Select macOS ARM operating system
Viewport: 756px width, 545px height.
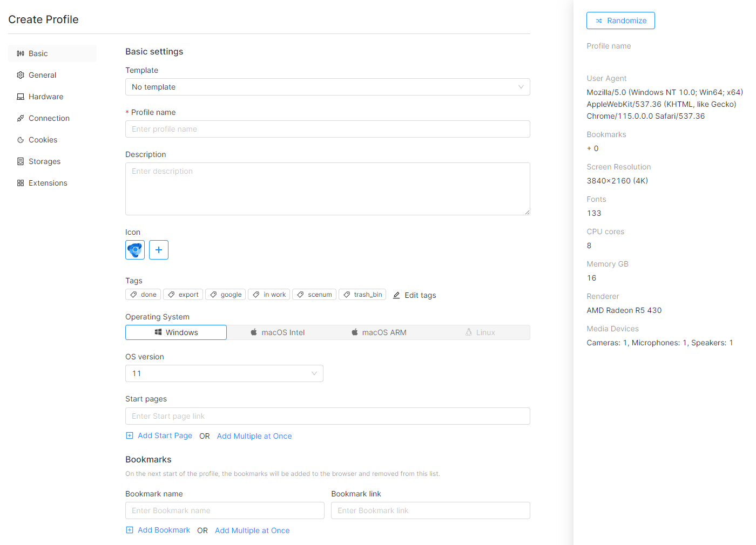pyautogui.click(x=379, y=332)
